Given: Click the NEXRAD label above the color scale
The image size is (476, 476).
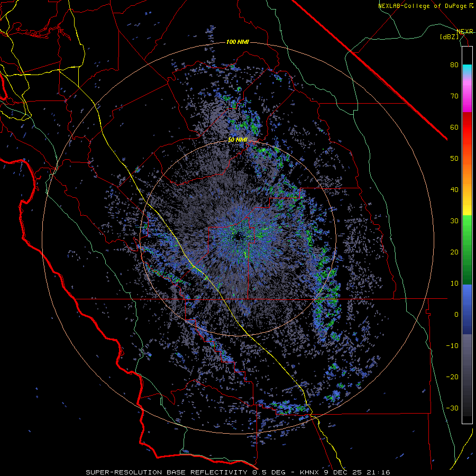Looking at the screenshot, I should pyautogui.click(x=464, y=32).
